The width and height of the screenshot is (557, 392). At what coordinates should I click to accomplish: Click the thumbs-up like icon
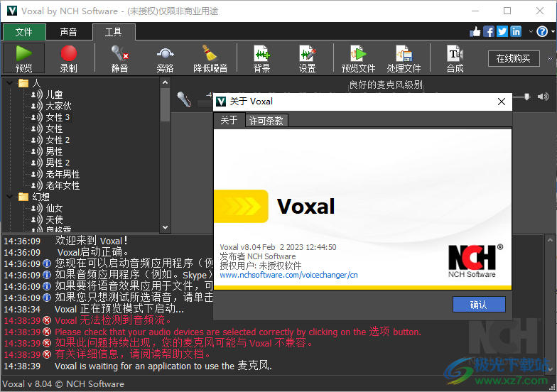click(x=475, y=32)
